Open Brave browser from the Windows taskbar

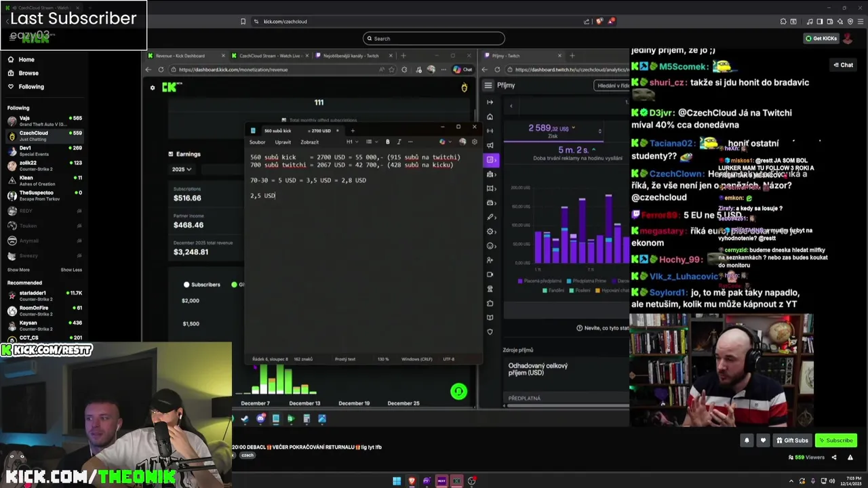[412, 481]
